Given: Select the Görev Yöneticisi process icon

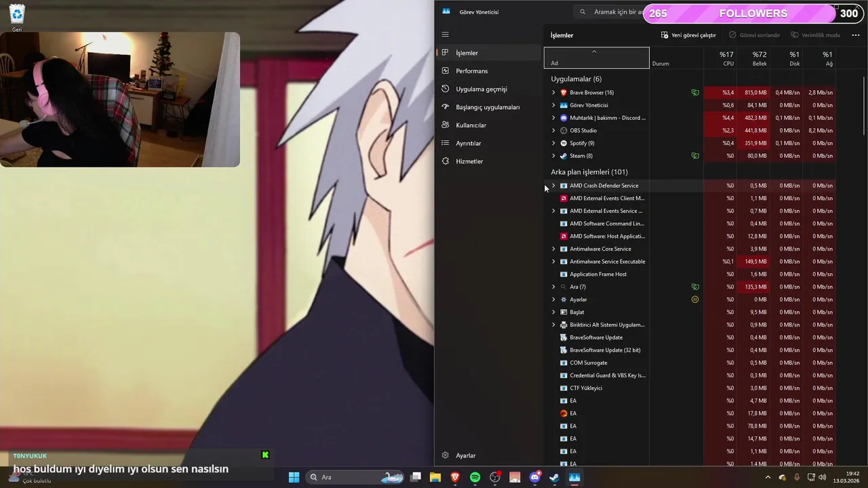Looking at the screenshot, I should coord(563,105).
